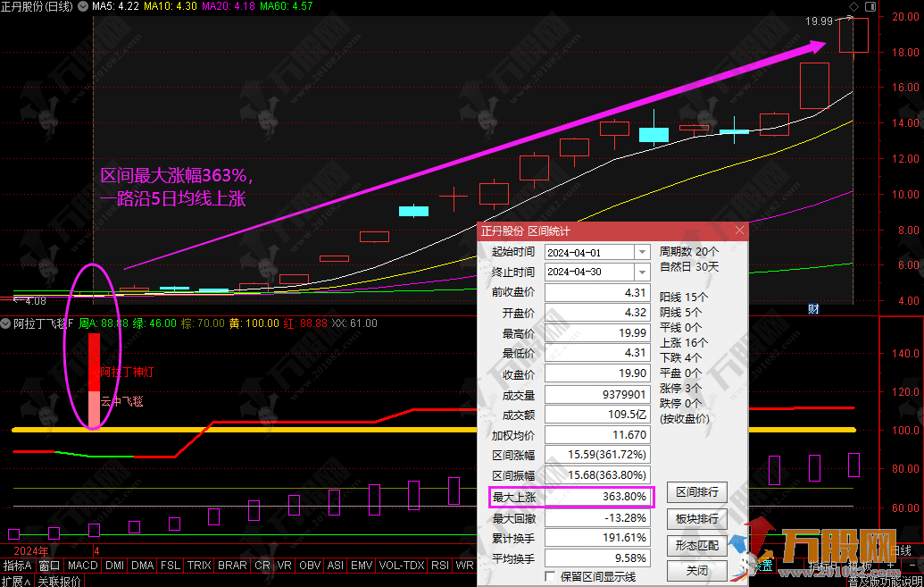Click the 最高价 value 19.99
The width and height of the screenshot is (924, 587).
pos(597,332)
